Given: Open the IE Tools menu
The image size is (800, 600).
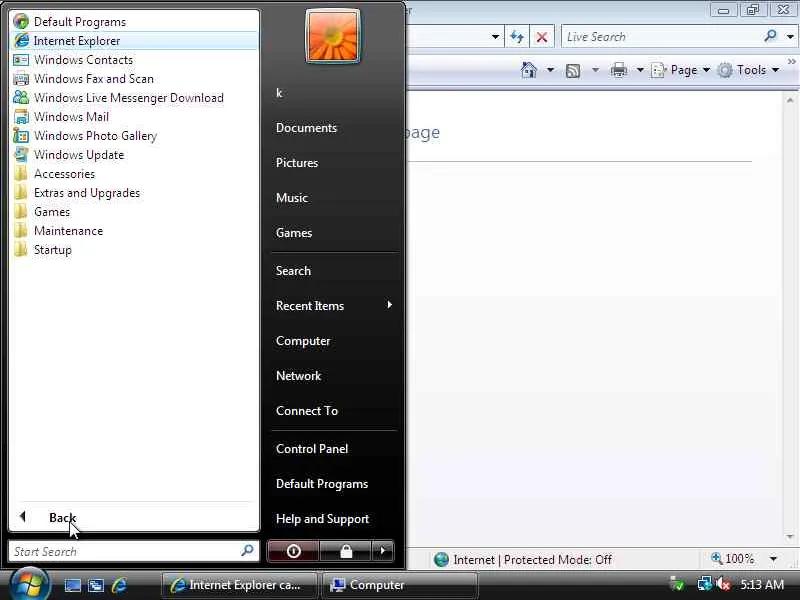Looking at the screenshot, I should pyautogui.click(x=748, y=70).
